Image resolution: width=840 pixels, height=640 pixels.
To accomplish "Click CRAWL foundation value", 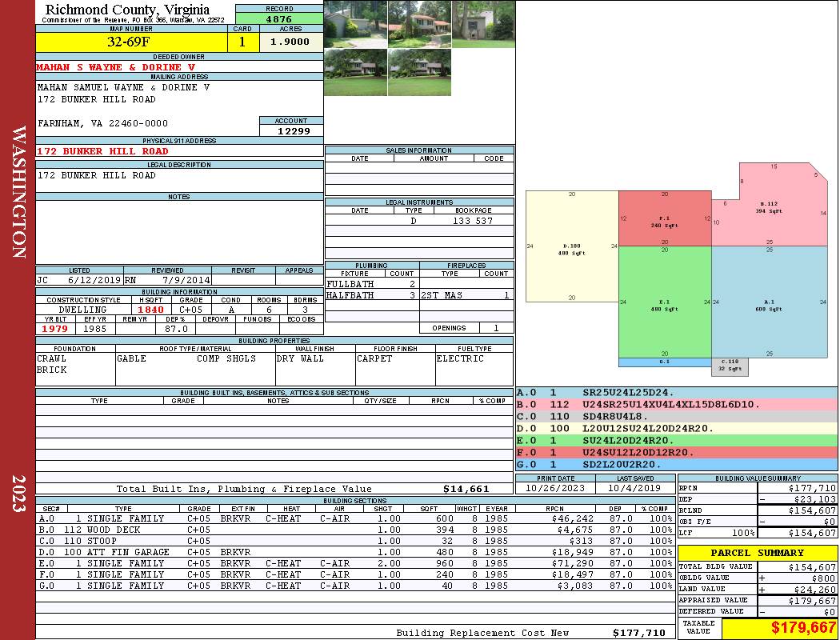I will pos(51,358).
